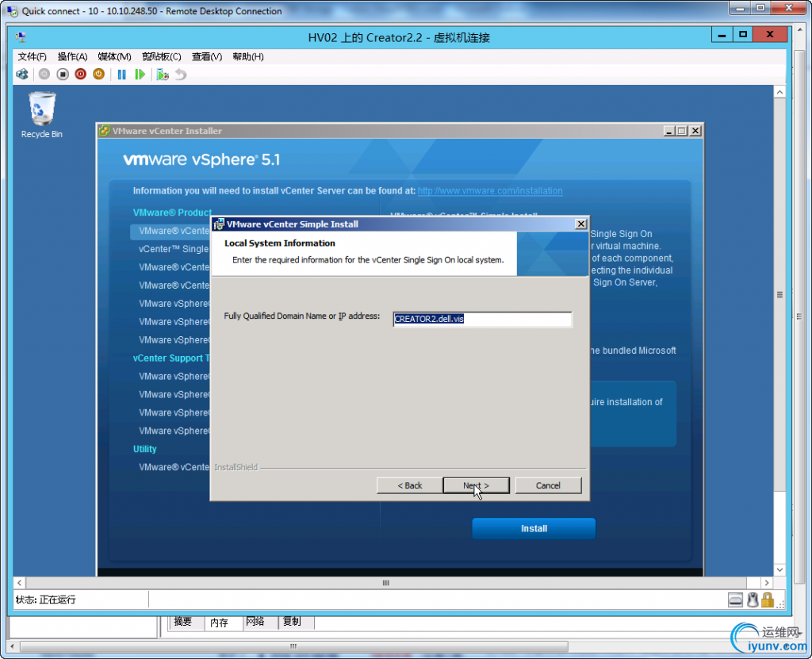The height and width of the screenshot is (659, 812).
Task: Click the Remote Desktop Connection title icon
Action: click(x=13, y=11)
